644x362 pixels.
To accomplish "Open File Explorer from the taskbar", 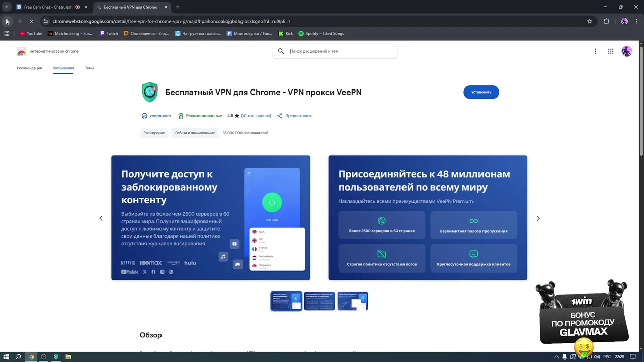I will click(68, 357).
